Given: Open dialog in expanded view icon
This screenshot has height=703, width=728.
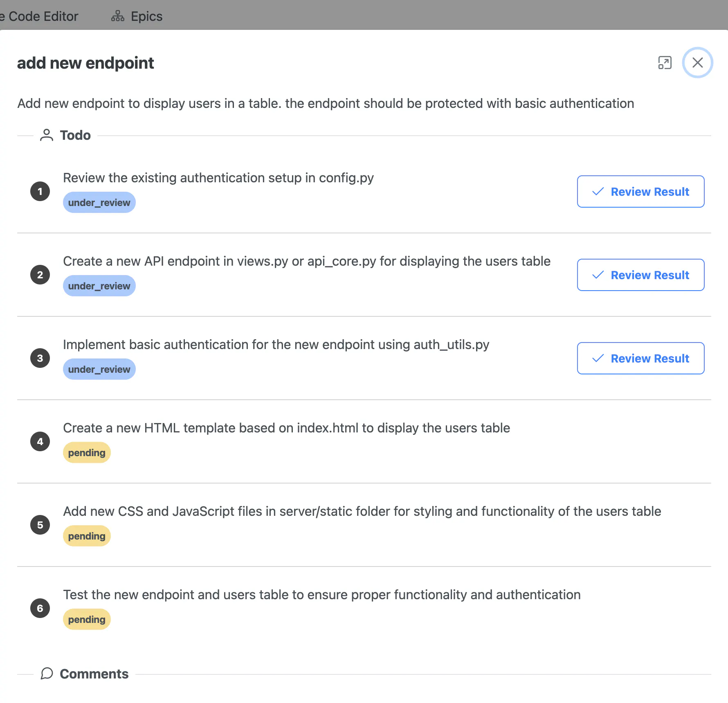Looking at the screenshot, I should pos(665,63).
